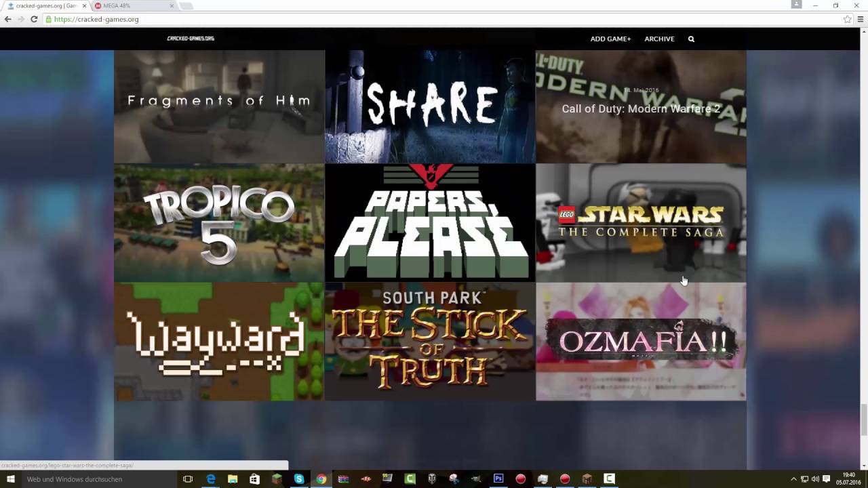Open the Minecraft grass block taskbar icon
868x488 pixels.
click(x=277, y=479)
